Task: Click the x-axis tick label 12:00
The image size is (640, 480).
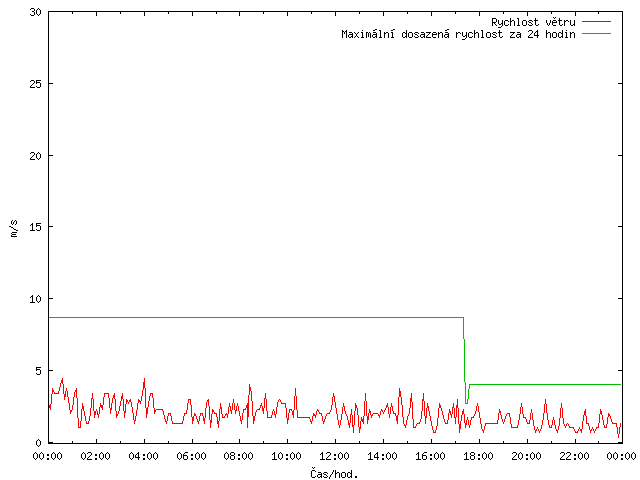Action: click(x=334, y=456)
